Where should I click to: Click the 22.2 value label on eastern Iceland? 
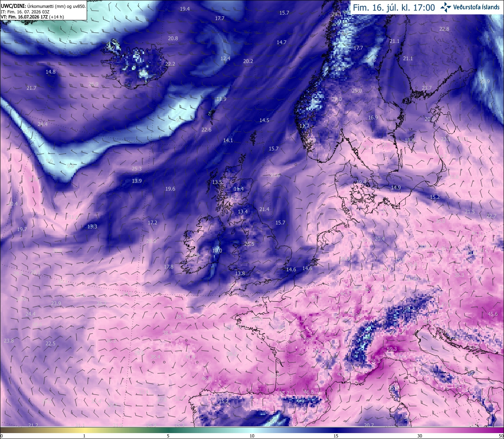170,64
